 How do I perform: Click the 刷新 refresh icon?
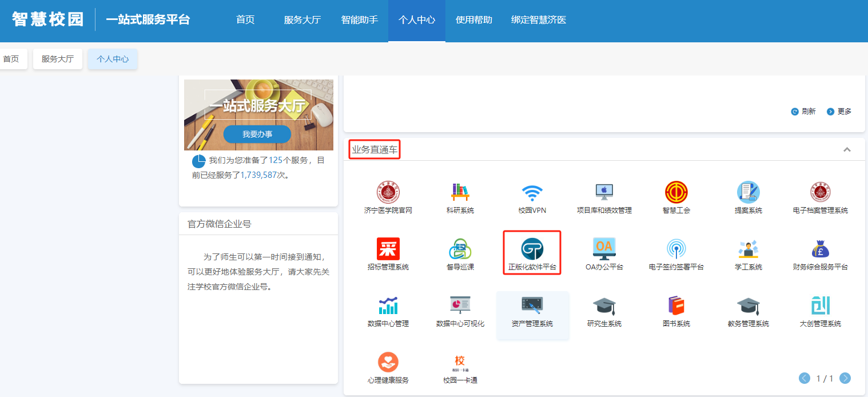pos(794,112)
